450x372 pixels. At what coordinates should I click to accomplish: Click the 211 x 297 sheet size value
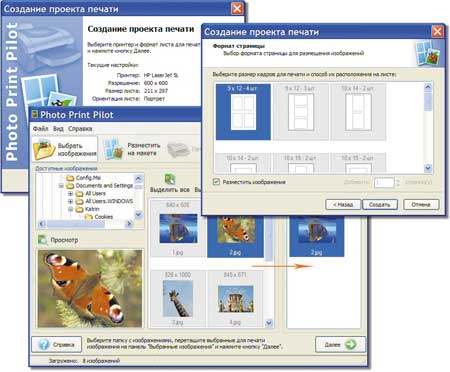tap(156, 91)
